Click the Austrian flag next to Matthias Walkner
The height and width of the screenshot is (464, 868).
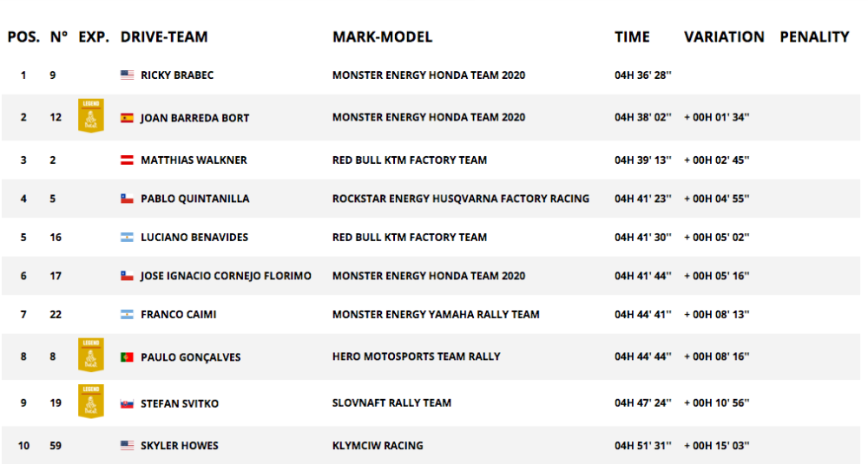[x=127, y=160]
